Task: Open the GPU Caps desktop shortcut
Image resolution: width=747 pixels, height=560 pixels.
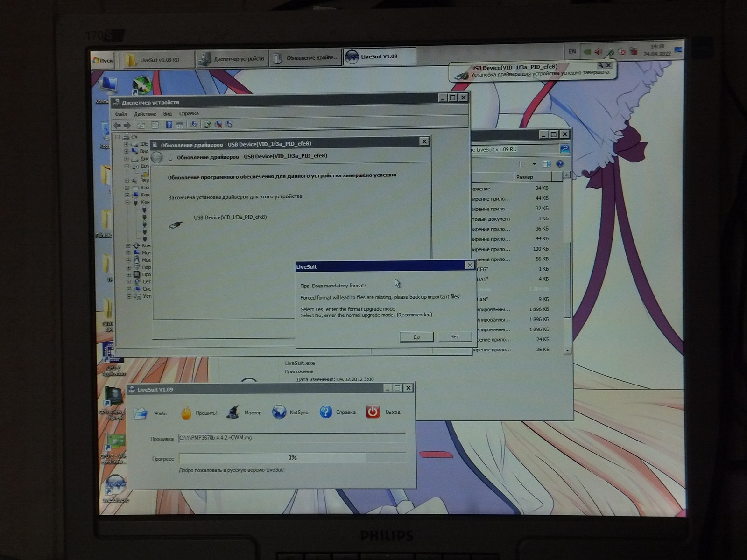Action: pyautogui.click(x=112, y=404)
